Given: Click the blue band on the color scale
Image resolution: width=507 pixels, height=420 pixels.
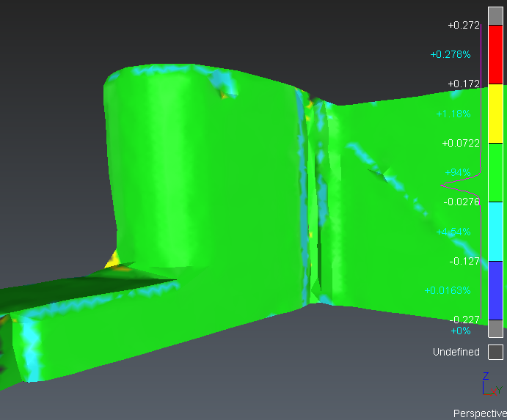Looking at the screenshot, I should pos(496,290).
